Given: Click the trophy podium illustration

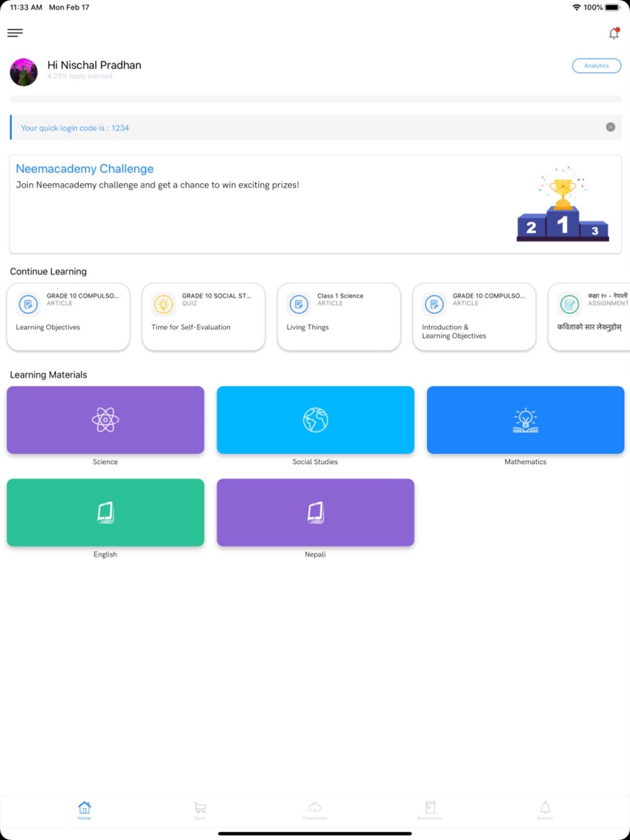Looking at the screenshot, I should 563,204.
